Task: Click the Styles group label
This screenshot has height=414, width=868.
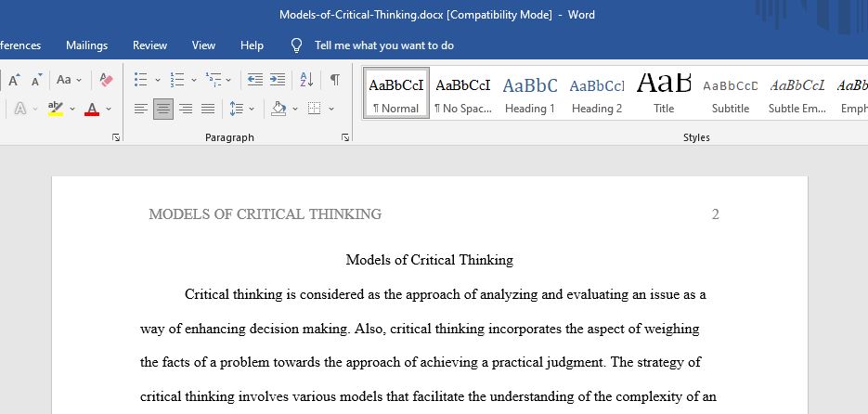Action: coord(696,137)
